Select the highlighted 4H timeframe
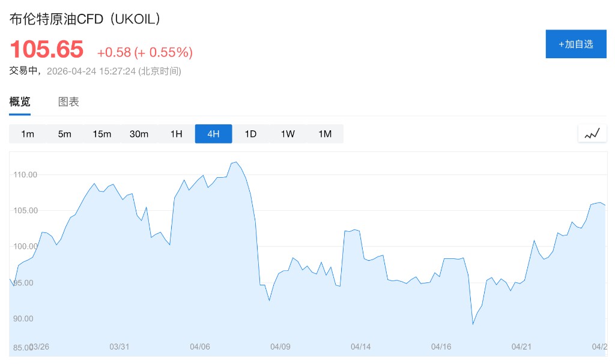Screen dimensions: 615x364 213,134
